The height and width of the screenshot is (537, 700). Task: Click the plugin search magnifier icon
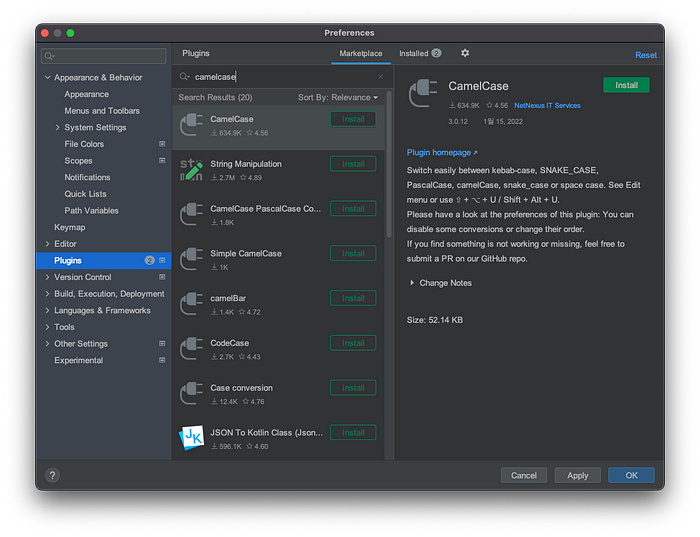pos(184,77)
